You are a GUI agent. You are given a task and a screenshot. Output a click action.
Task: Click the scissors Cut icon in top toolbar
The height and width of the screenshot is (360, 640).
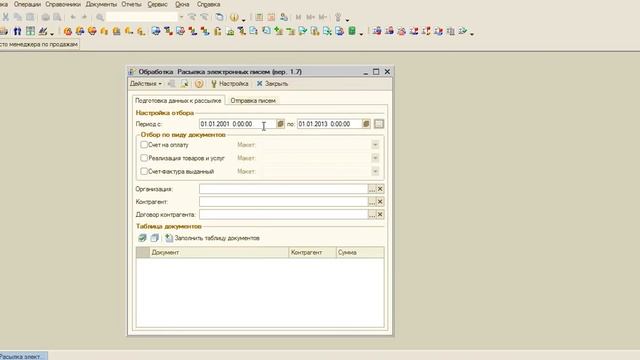[x=6, y=17]
